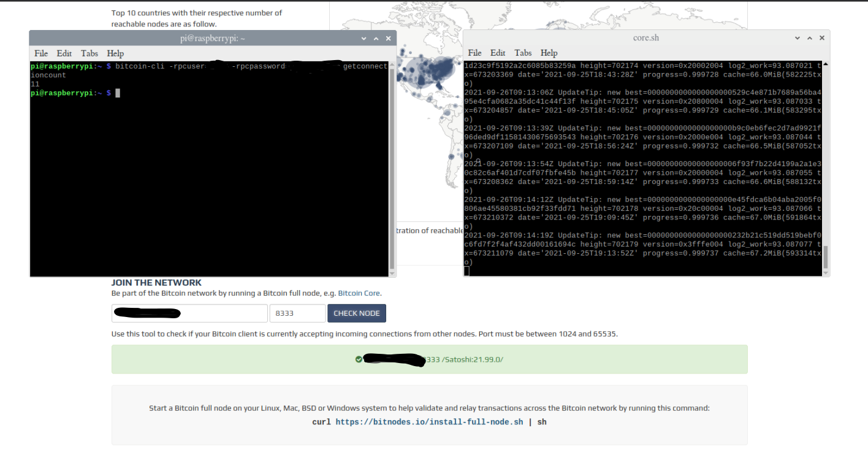
Task: Open the Bitcoin Core link
Action: 359,293
